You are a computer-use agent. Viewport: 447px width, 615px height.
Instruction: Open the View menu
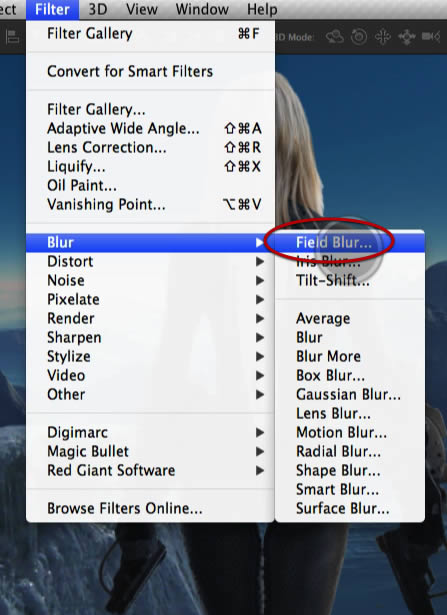(142, 9)
